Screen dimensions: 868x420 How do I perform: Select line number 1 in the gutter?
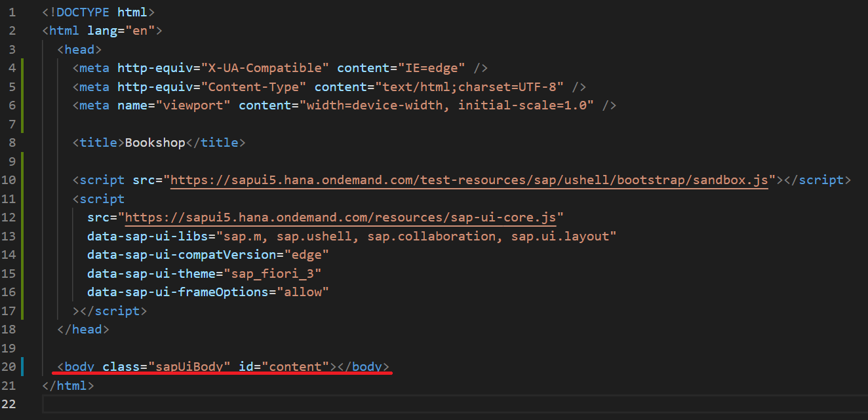(11, 12)
